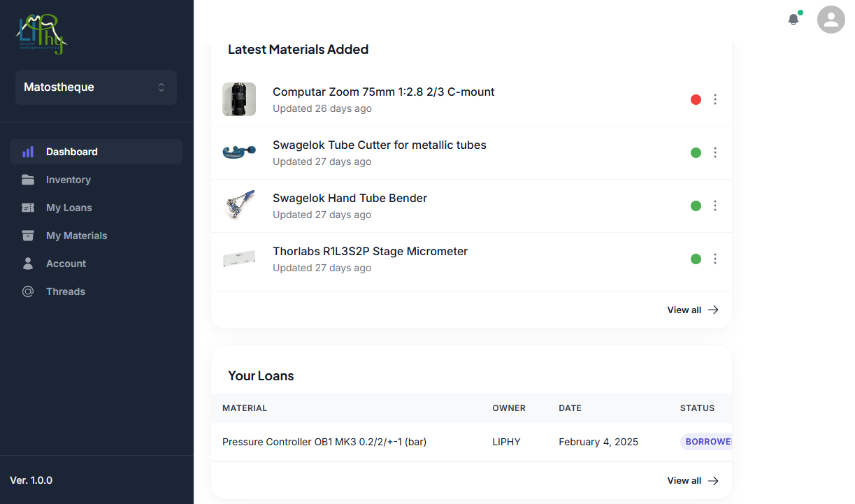The height and width of the screenshot is (504, 855).
Task: Click the LIPhy logo
Action: (x=41, y=34)
